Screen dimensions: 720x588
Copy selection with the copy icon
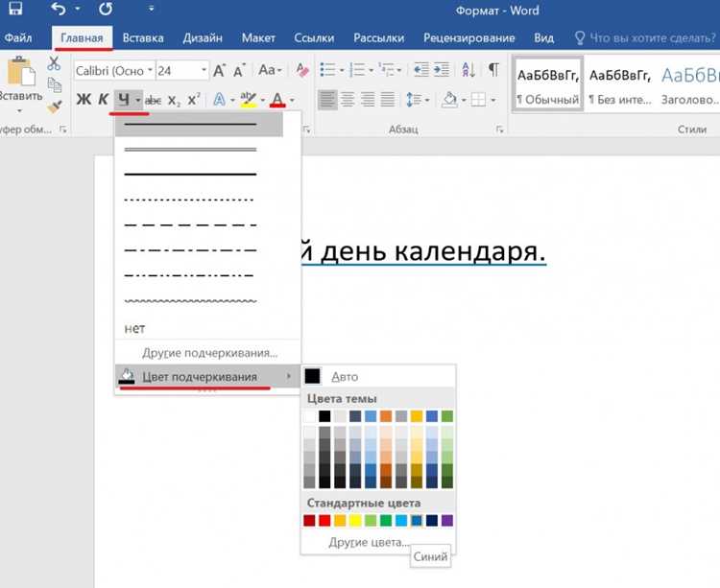point(54,84)
